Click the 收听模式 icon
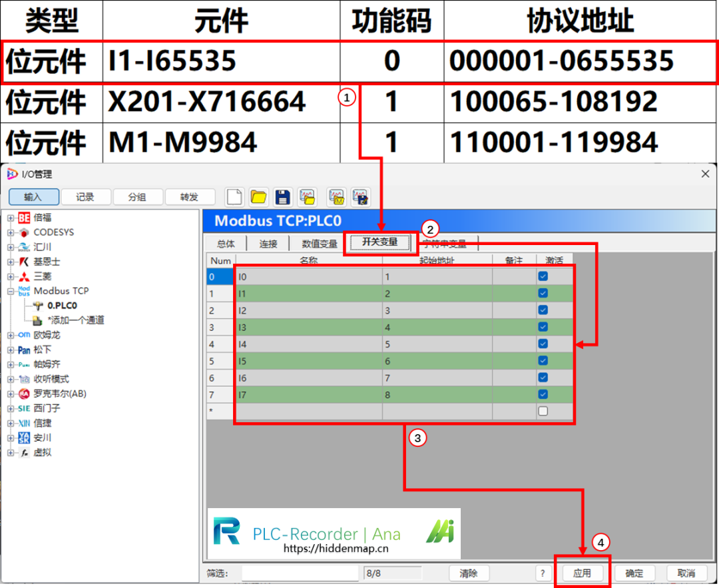The image size is (719, 588). tap(24, 380)
